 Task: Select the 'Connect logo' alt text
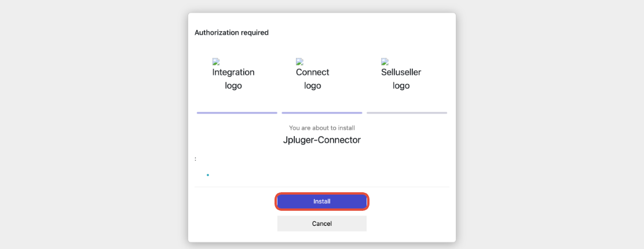click(x=313, y=79)
